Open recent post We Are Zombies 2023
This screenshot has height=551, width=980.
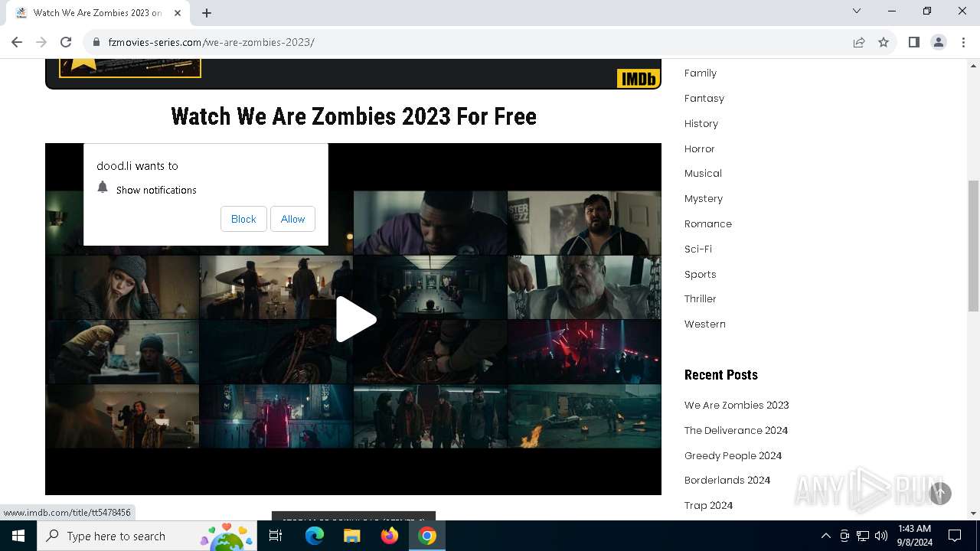tap(737, 405)
